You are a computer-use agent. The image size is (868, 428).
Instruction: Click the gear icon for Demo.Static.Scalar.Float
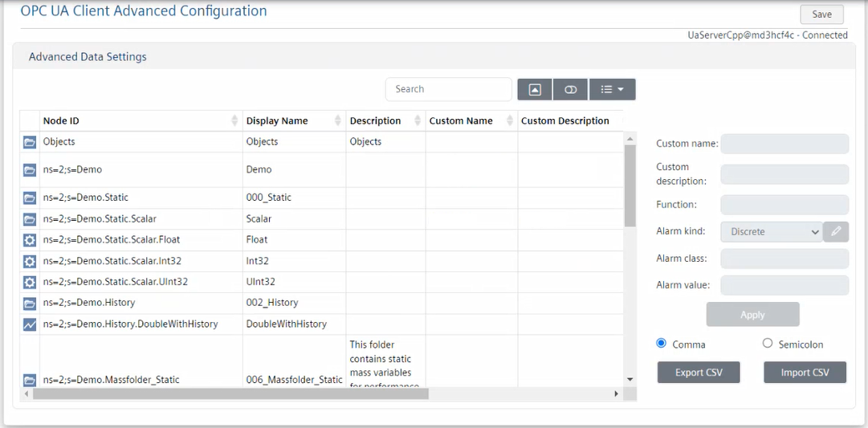click(30, 240)
